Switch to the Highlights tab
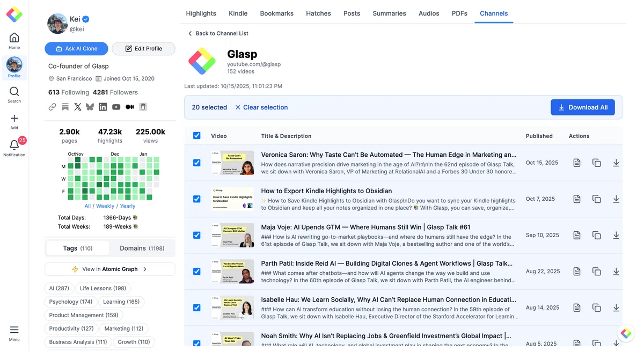Screen dimensions: 644x351 coord(201,13)
